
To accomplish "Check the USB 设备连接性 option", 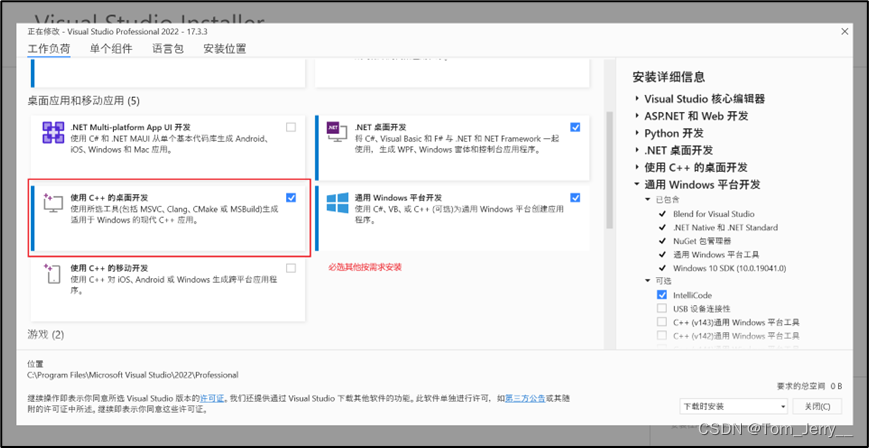I will click(662, 308).
